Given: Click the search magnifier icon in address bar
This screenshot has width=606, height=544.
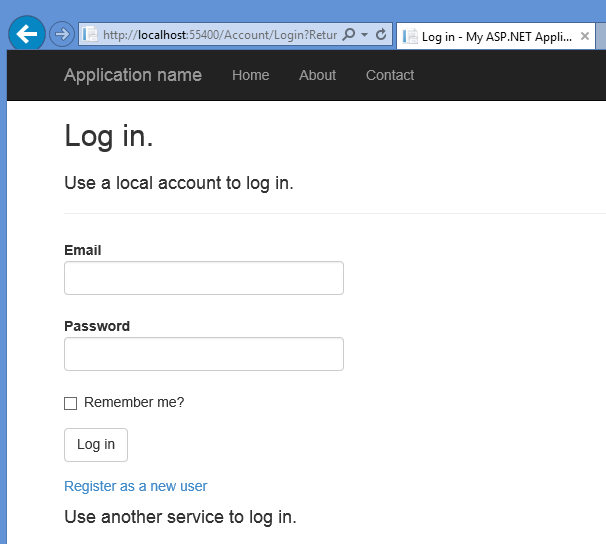Looking at the screenshot, I should 348,35.
